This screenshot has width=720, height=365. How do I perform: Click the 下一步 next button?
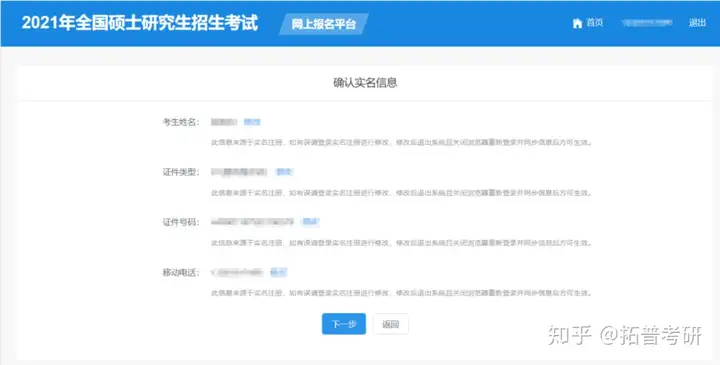pos(344,324)
